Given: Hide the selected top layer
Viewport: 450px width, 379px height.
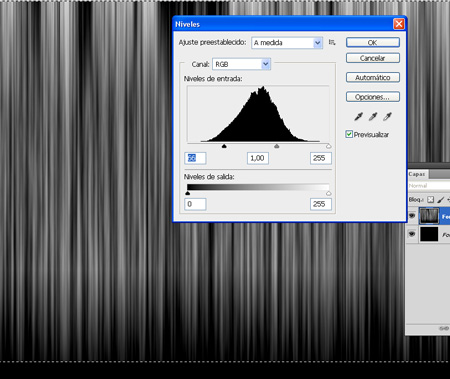Looking at the screenshot, I should tap(412, 216).
